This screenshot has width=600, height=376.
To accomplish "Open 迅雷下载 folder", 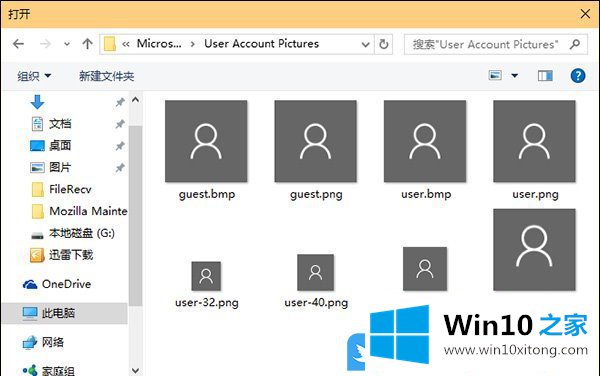I will [x=71, y=255].
